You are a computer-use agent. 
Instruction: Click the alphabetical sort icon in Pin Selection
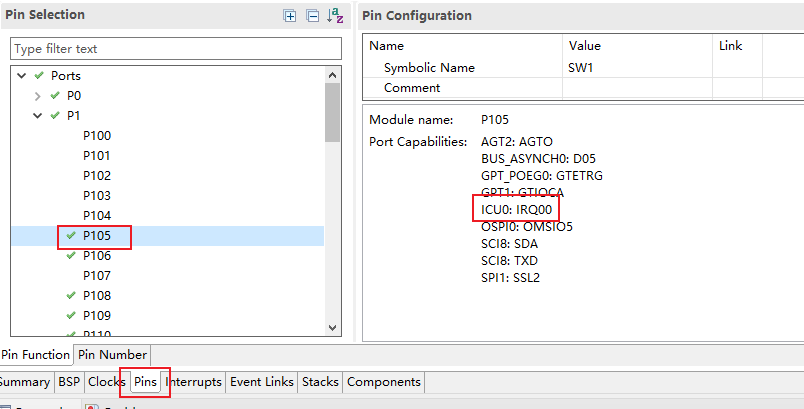pyautogui.click(x=335, y=15)
